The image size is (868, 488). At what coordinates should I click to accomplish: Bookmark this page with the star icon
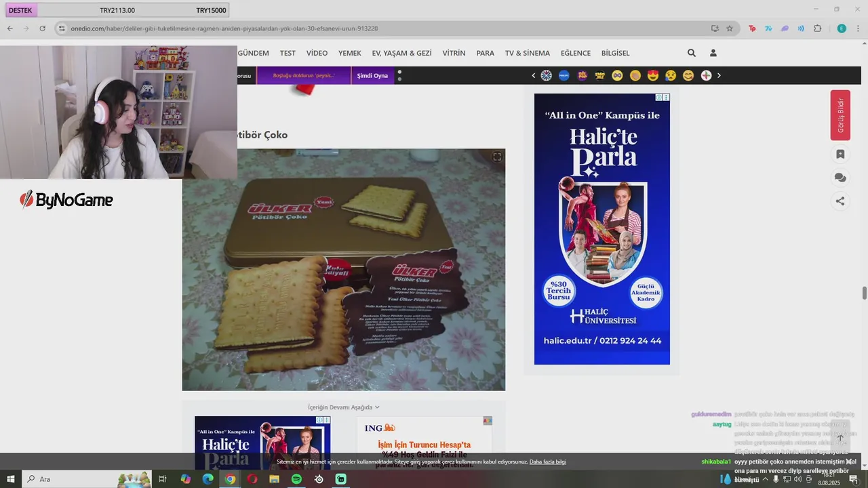pos(730,28)
